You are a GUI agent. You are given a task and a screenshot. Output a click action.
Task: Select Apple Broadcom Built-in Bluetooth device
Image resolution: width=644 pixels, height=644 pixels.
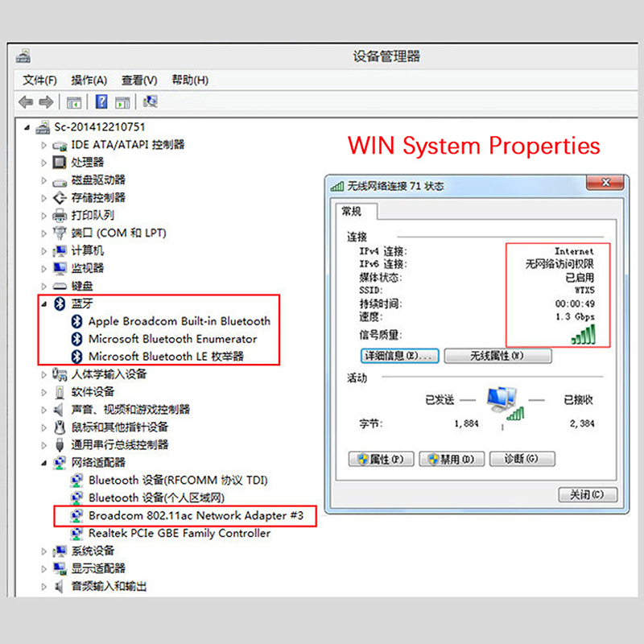point(179,320)
